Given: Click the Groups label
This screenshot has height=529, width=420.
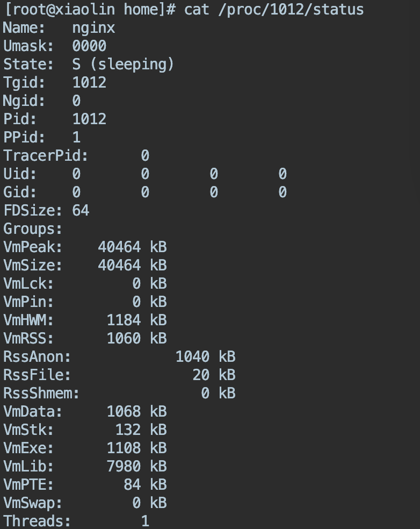Looking at the screenshot, I should [x=33, y=228].
